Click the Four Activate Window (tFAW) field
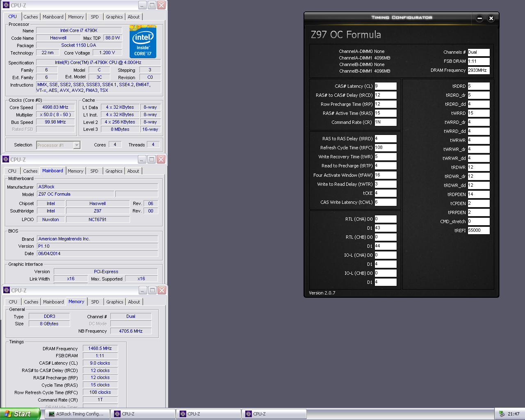The height and width of the screenshot is (420, 525). coord(386,175)
